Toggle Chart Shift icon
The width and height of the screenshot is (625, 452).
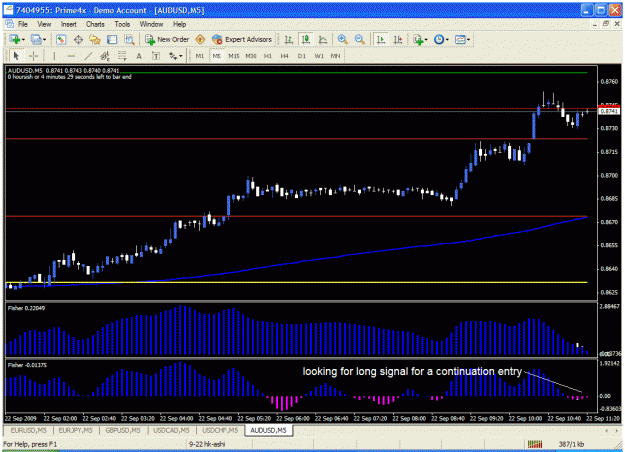(x=398, y=39)
